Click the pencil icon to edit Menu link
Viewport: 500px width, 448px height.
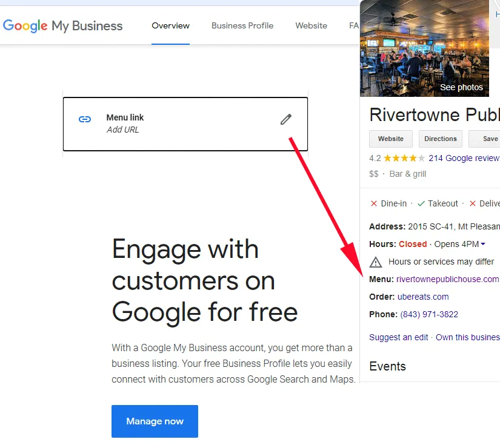[285, 119]
